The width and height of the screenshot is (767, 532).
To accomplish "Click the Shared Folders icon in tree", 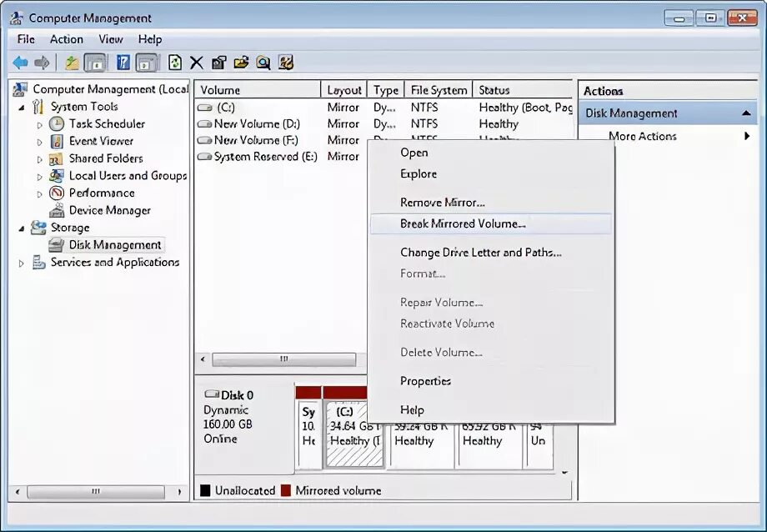I will 56,159.
